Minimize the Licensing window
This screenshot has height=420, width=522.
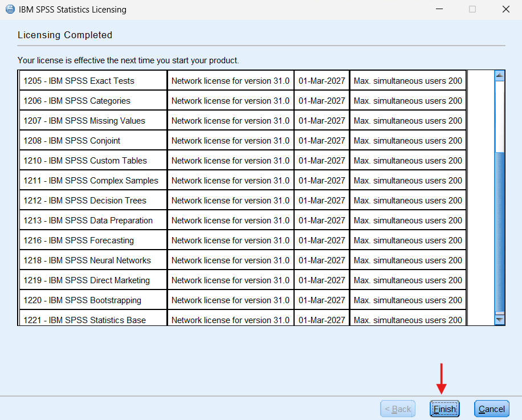click(439, 9)
